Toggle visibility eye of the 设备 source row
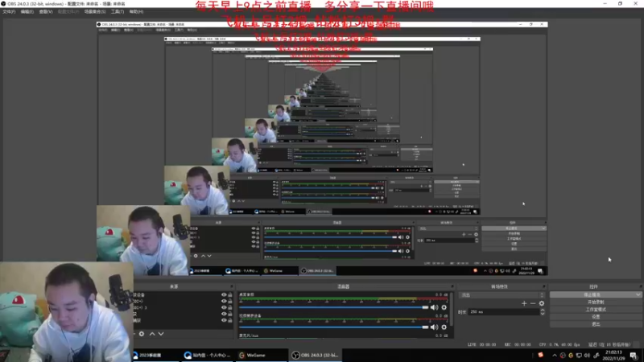Viewport: 644px width, 362px height. tap(224, 294)
